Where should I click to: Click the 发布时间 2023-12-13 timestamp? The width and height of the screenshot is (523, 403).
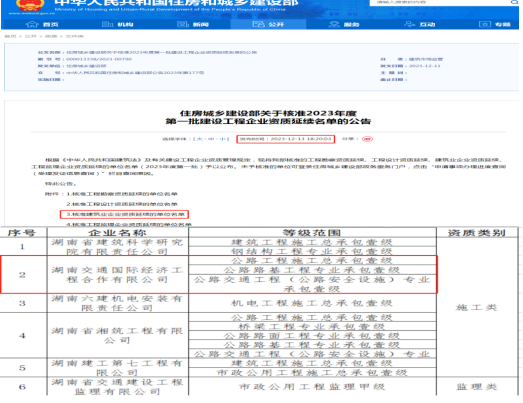tap(286, 139)
